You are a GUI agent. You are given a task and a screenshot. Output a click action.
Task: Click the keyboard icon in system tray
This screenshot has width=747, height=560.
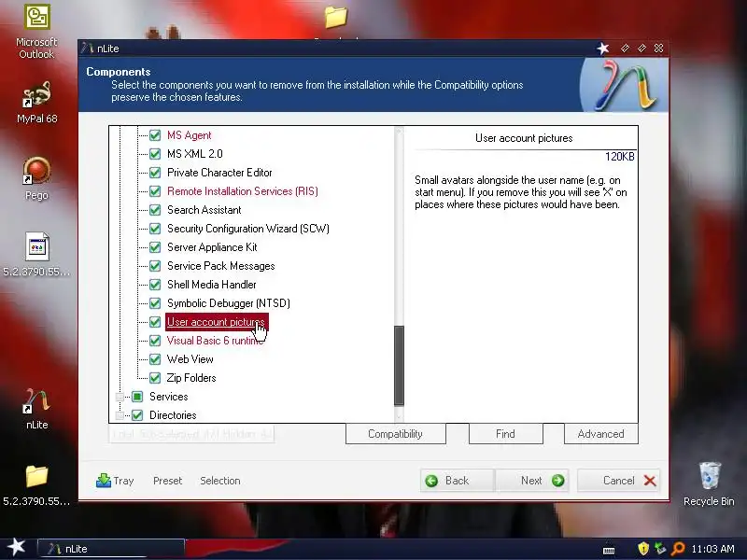click(609, 551)
